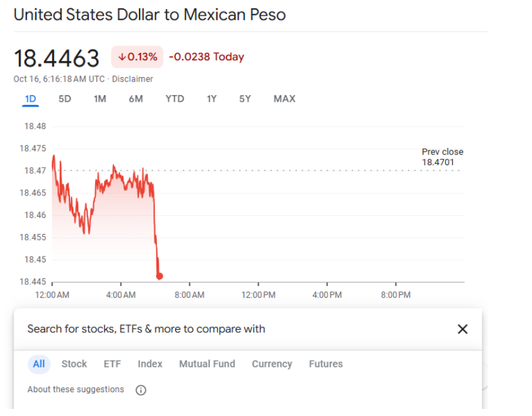Select the 5Y time range
Screen dimensions: 532x416
pos(245,98)
